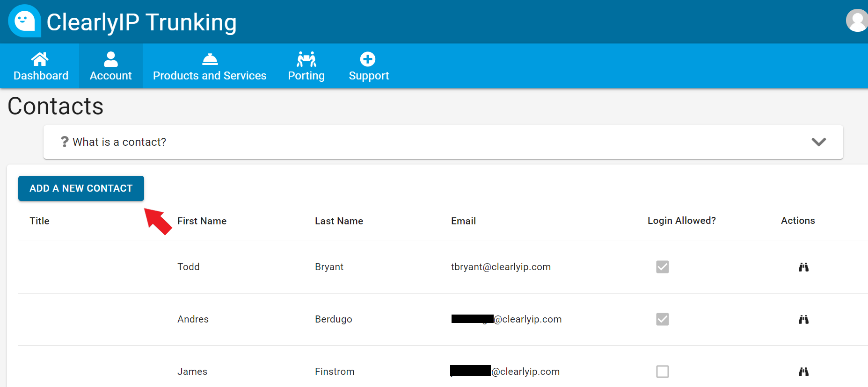Screen dimensions: 868x387
Task: Select the last name Finstrom cell
Action: (x=335, y=372)
